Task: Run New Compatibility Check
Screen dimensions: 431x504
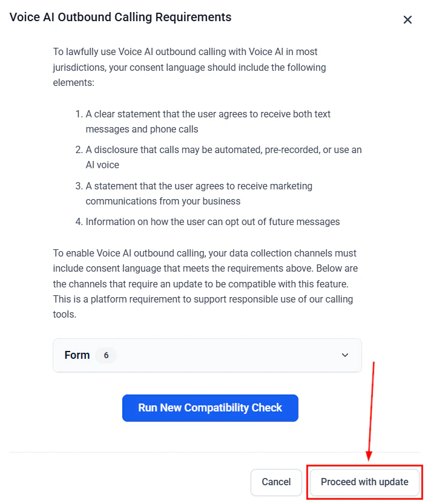Action: [x=209, y=408]
